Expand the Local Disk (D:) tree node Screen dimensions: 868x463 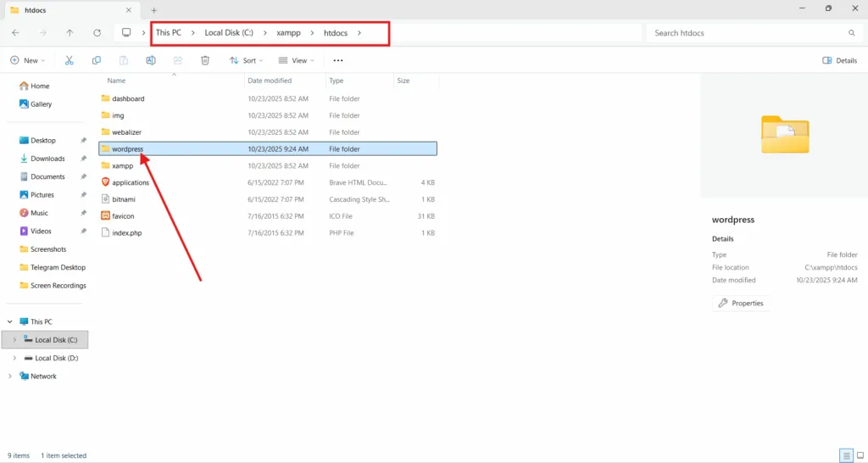point(14,359)
